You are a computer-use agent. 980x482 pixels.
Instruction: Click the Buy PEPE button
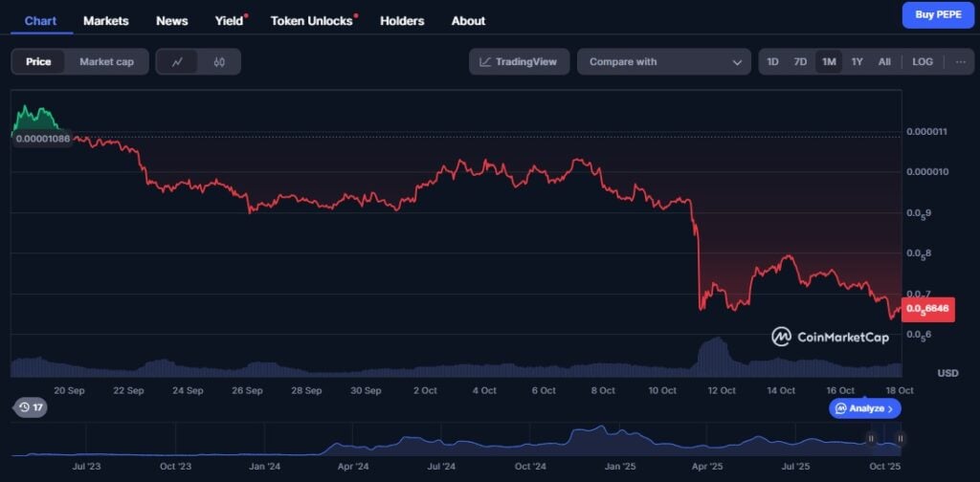tap(937, 15)
